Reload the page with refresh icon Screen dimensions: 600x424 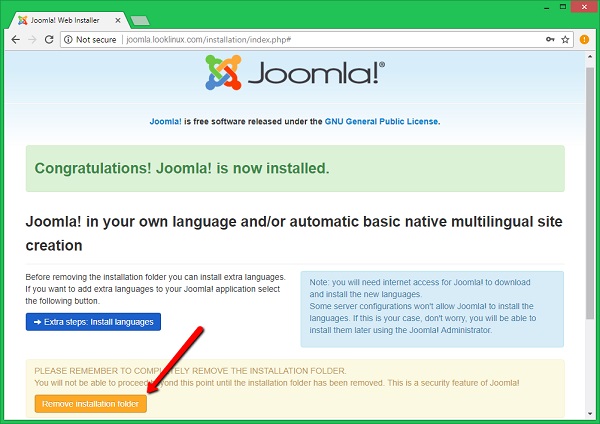tap(49, 39)
